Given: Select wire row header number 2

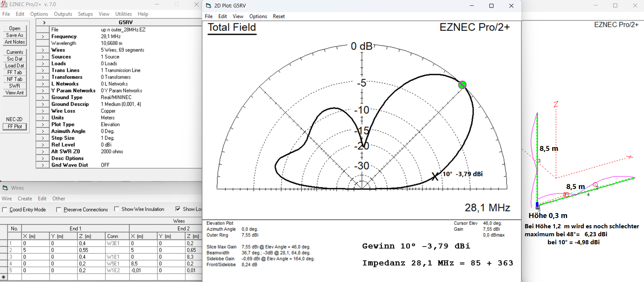Looking at the screenshot, I should click(11, 250).
